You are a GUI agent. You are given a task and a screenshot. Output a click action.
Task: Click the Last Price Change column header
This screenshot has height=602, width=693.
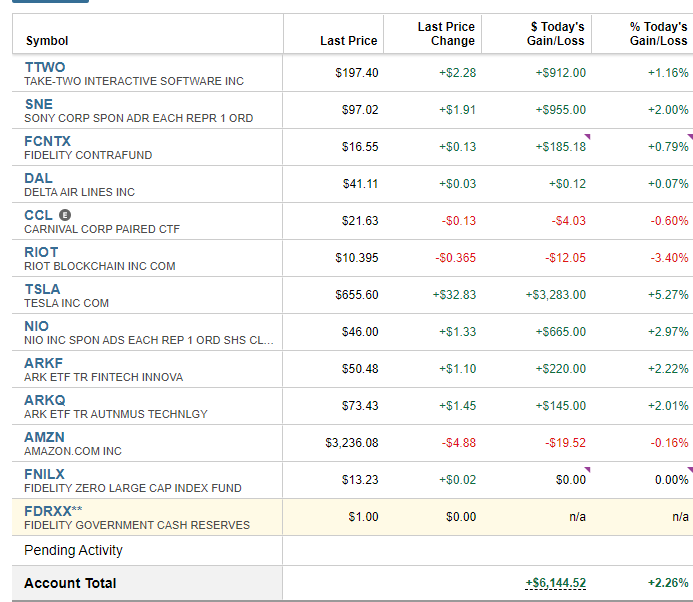[x=446, y=34]
